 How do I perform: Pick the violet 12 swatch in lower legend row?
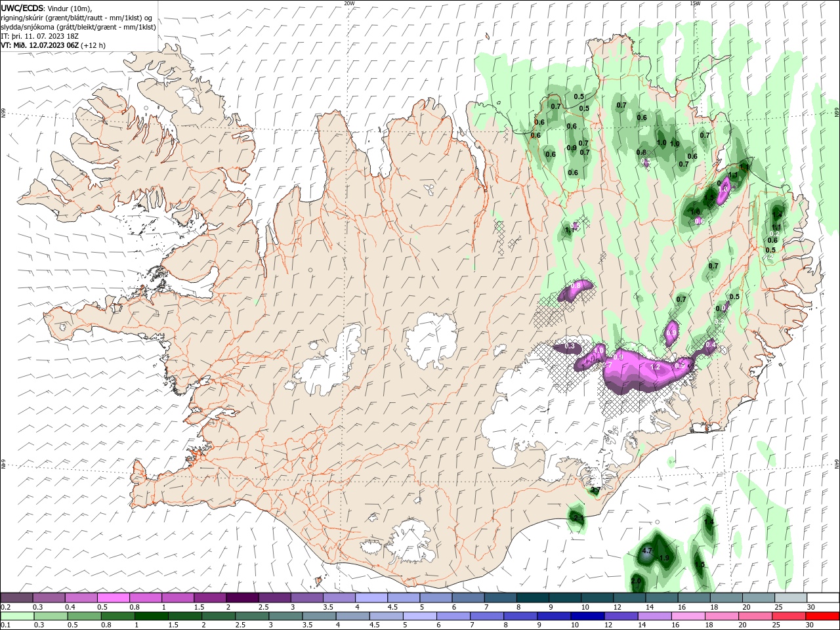(x=621, y=616)
